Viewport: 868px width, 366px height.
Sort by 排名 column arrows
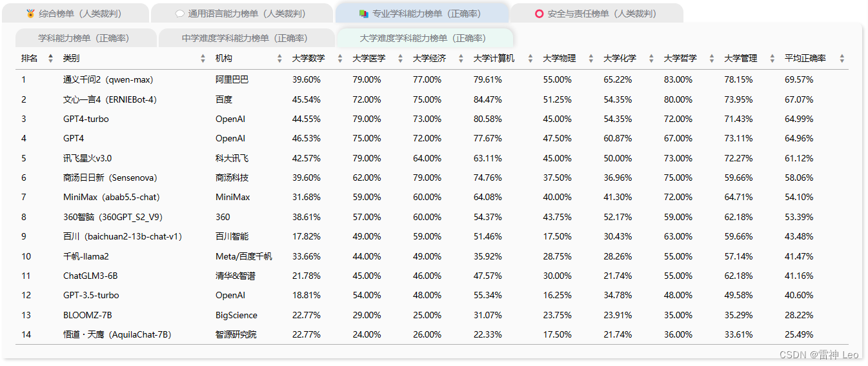point(51,59)
